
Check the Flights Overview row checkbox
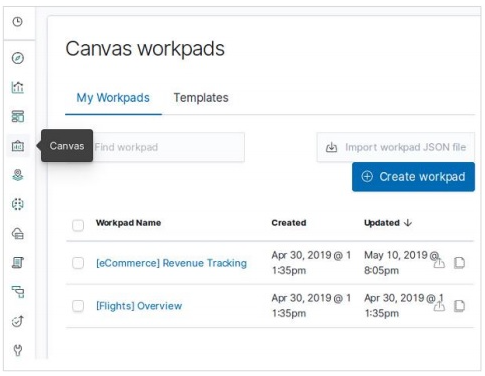78,306
